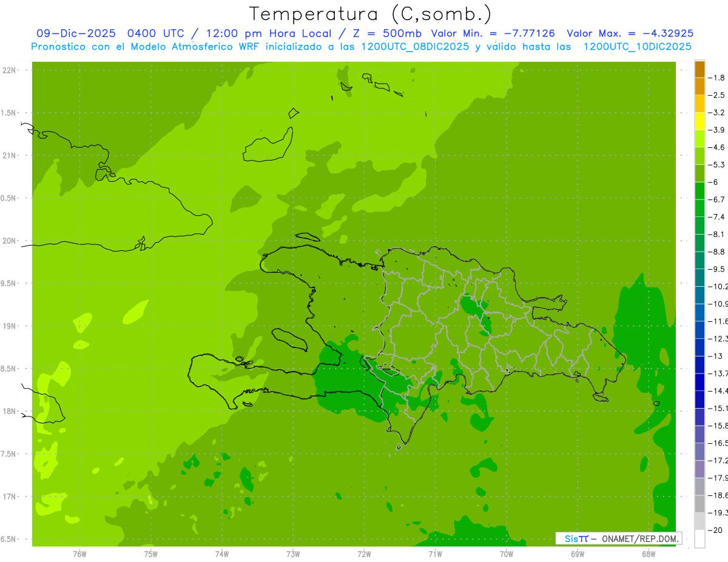Screen dimensions: 728x562
Task: Click the white swatch below -20 on colorbar
Action: point(699,539)
